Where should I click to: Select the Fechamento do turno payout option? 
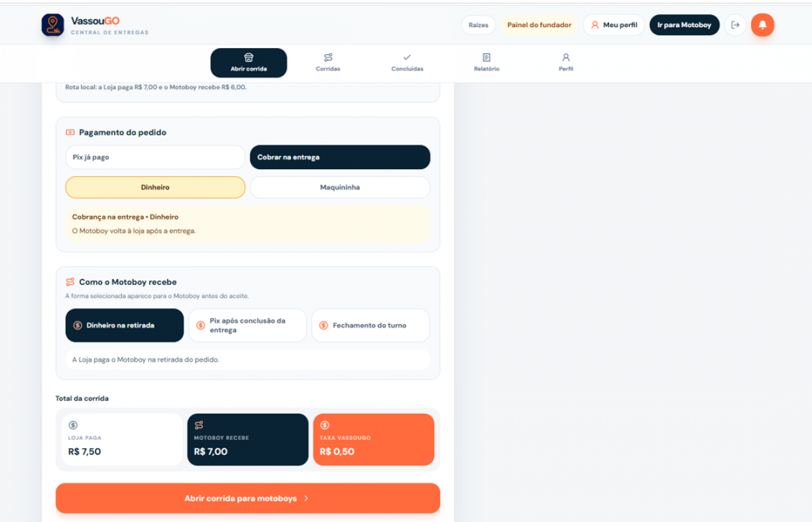(x=371, y=326)
